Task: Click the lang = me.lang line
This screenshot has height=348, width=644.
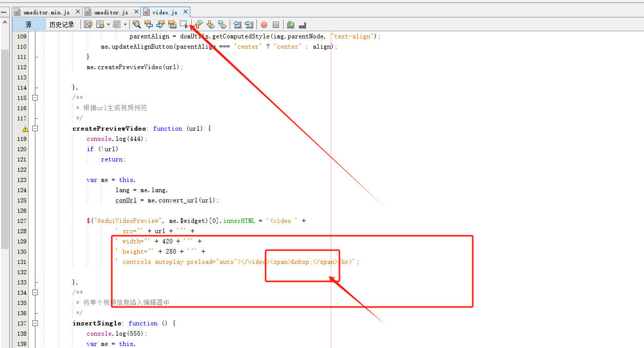Action: (142, 190)
